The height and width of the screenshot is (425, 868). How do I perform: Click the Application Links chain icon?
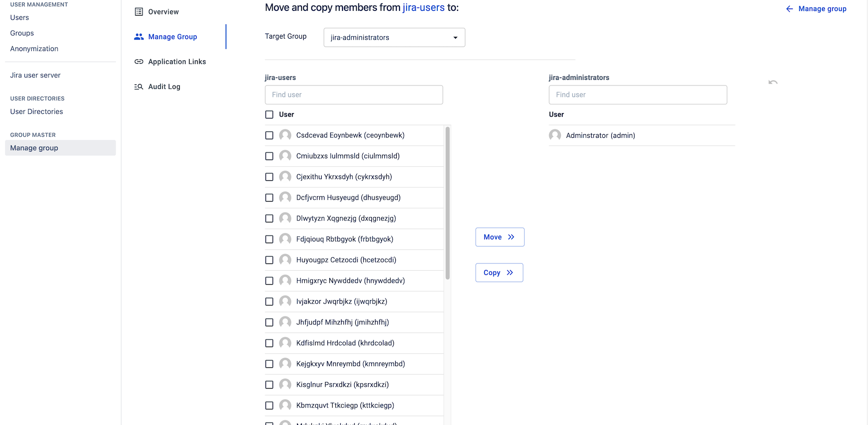click(139, 62)
